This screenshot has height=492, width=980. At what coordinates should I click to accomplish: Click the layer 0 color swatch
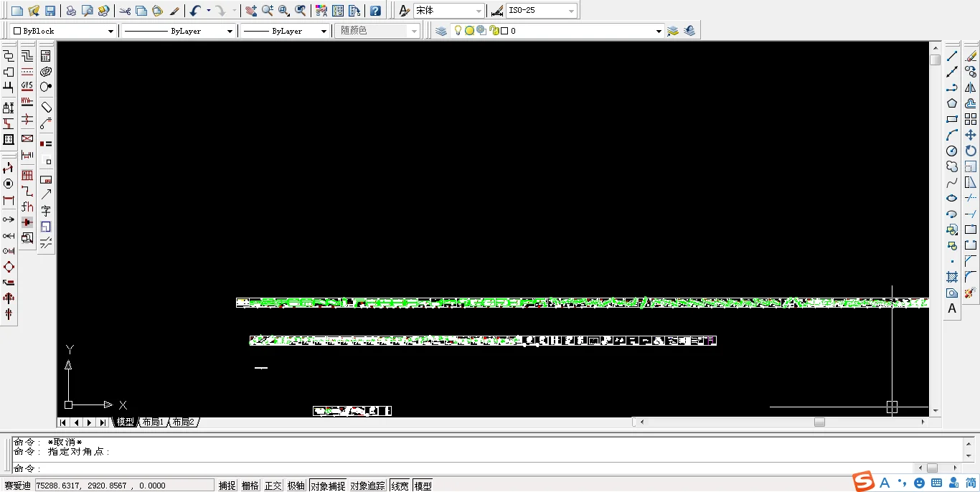(504, 31)
